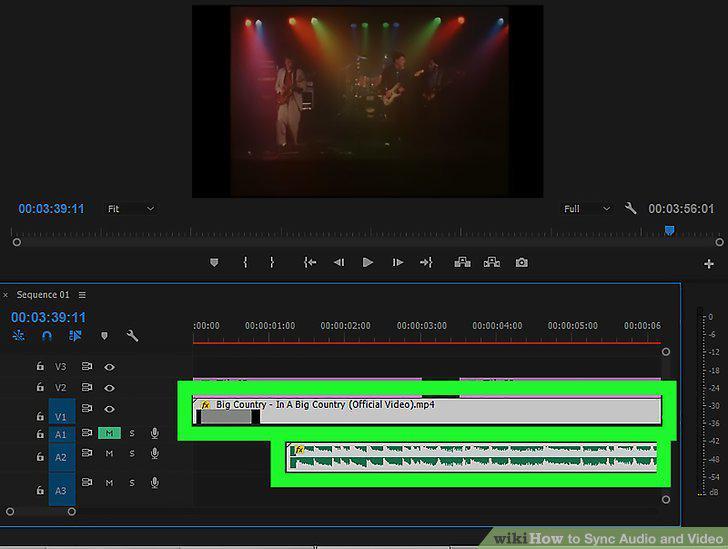This screenshot has width=728, height=549.
Task: Mute track A3
Action: 109,483
